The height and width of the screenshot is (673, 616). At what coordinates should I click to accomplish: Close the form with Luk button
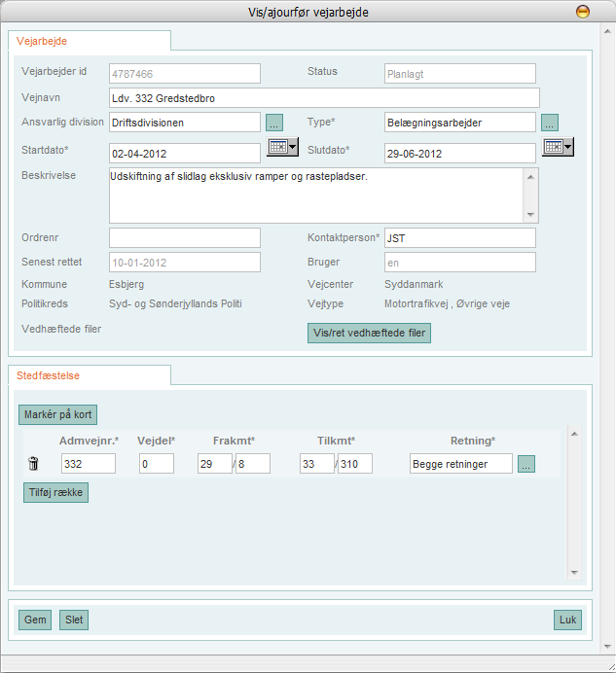tap(566, 620)
